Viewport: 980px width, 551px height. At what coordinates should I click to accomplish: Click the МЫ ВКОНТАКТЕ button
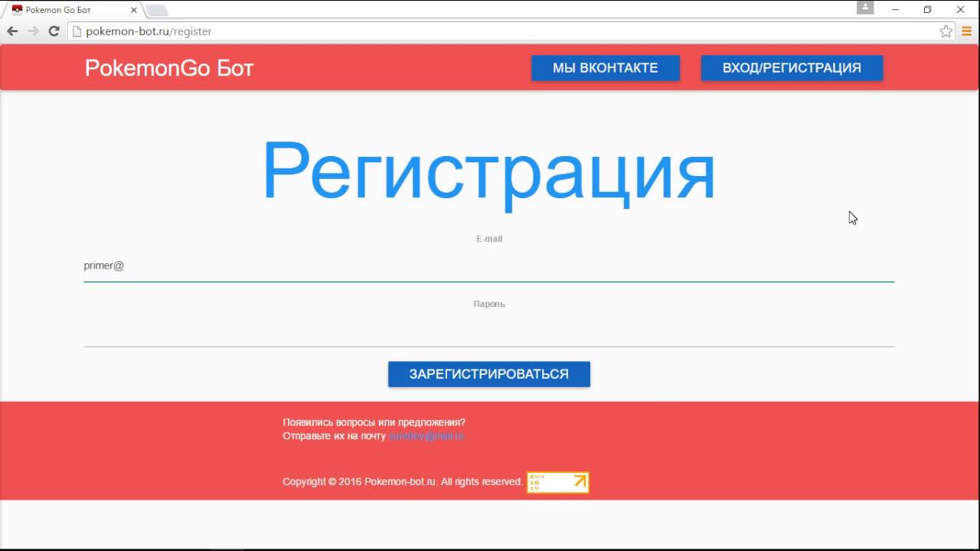606,68
